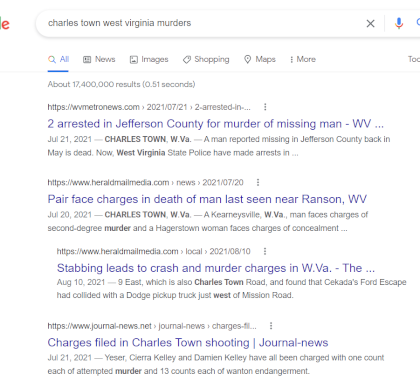Image resolution: width=420 pixels, height=387 pixels.
Task: Switch to the News tab
Action: point(99,59)
